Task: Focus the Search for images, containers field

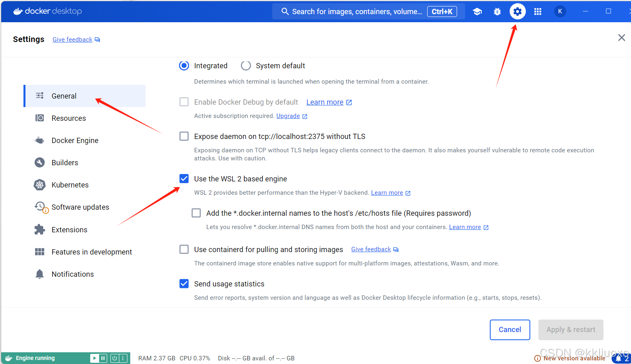Action: (x=368, y=11)
